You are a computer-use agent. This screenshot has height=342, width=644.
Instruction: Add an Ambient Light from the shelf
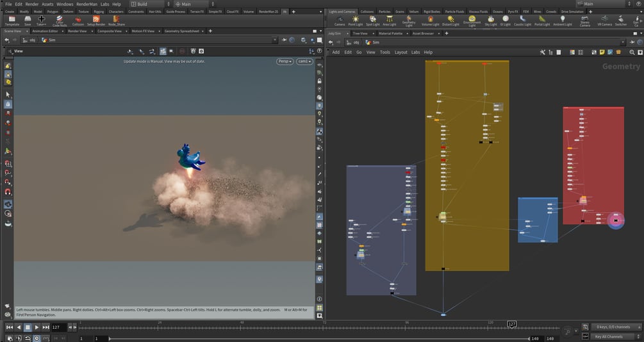pyautogui.click(x=562, y=21)
